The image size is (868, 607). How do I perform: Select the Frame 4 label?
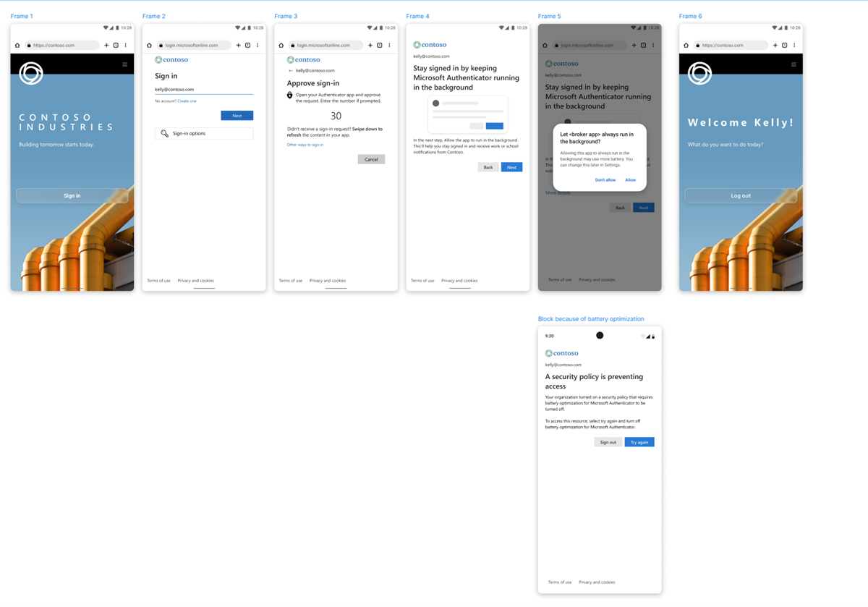pos(418,16)
